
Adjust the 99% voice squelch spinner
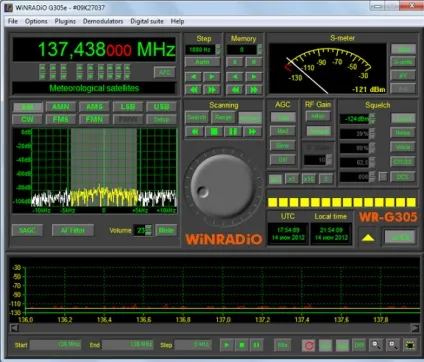click(372, 148)
